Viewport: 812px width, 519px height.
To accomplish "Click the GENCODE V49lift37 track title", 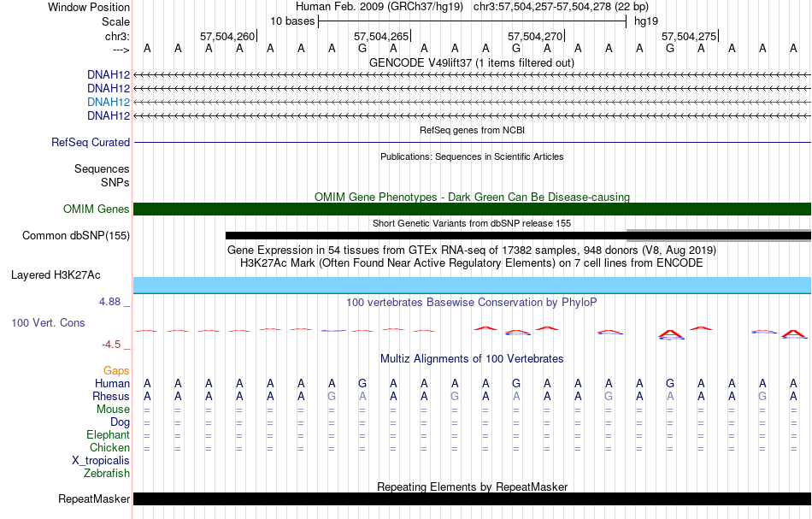I will tap(471, 62).
